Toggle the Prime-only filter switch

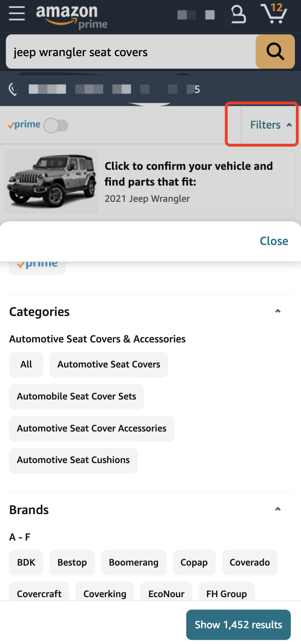56,125
